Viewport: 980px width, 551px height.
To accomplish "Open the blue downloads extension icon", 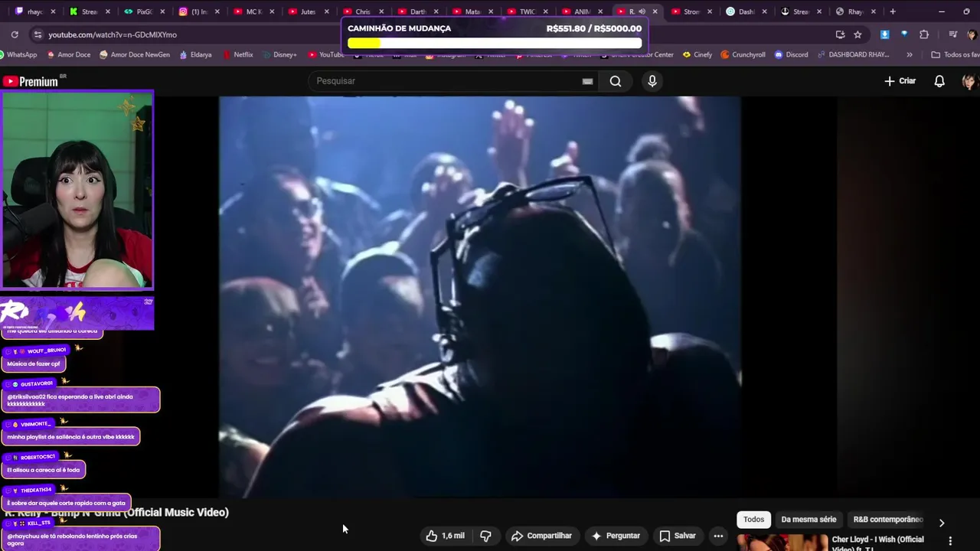I will pos(884,34).
